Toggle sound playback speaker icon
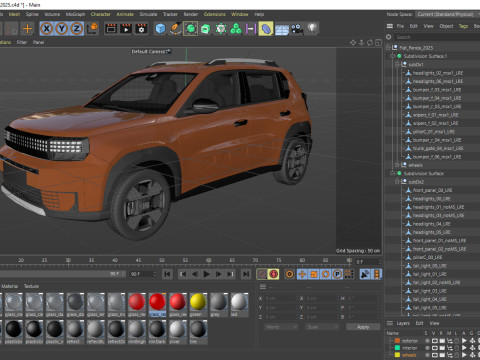Image resolution: width=480 pixels, height=360 pixels. pyautogui.click(x=365, y=274)
